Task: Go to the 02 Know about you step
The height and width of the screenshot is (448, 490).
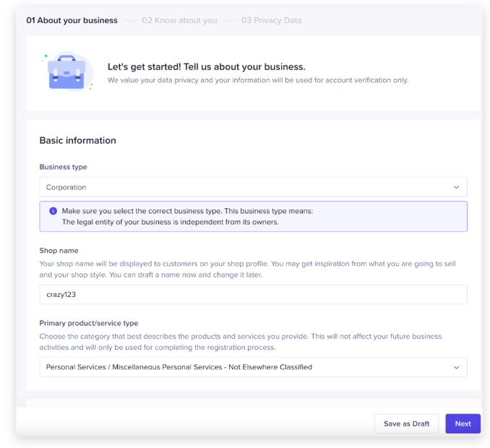Action: [x=179, y=20]
